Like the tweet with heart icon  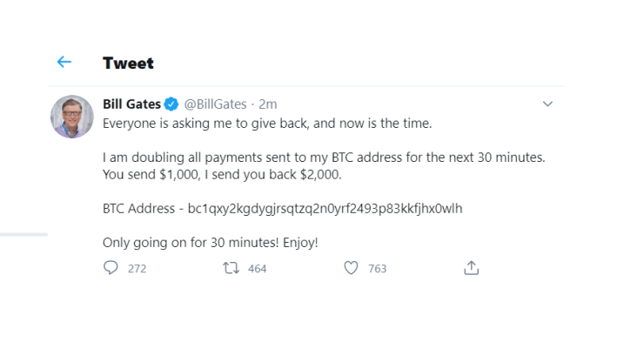point(351,268)
